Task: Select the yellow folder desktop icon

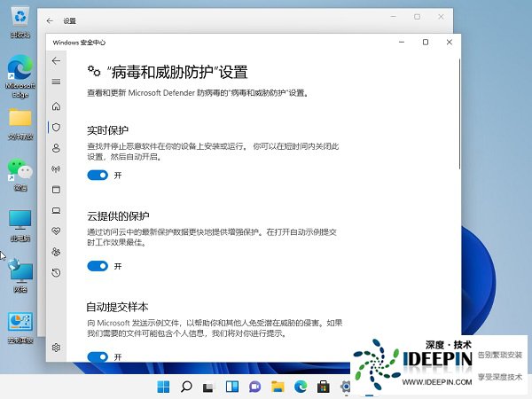Action: [20, 124]
